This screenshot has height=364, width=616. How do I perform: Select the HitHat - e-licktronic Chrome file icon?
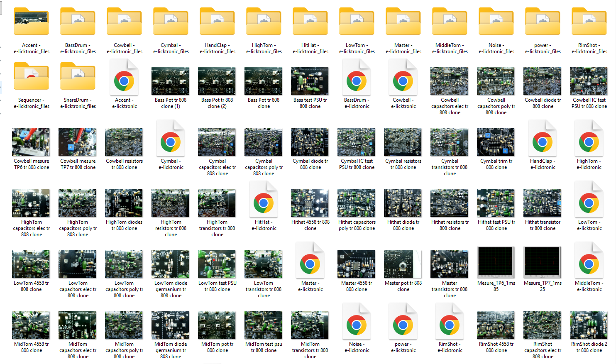coord(264,199)
